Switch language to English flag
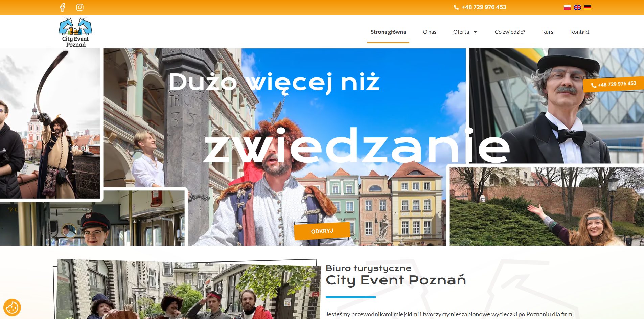This screenshot has width=644, height=319. click(x=577, y=7)
